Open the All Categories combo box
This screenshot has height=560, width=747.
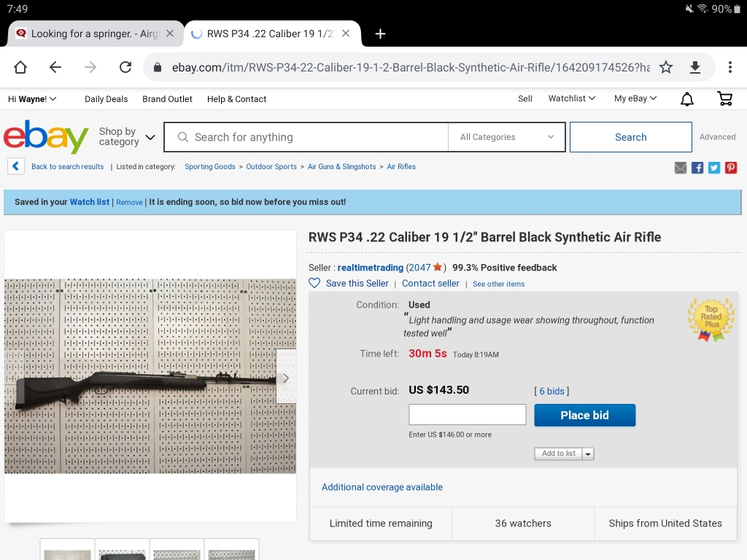pyautogui.click(x=506, y=137)
